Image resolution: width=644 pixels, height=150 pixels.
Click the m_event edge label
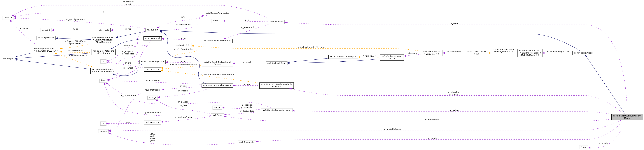point(454,24)
